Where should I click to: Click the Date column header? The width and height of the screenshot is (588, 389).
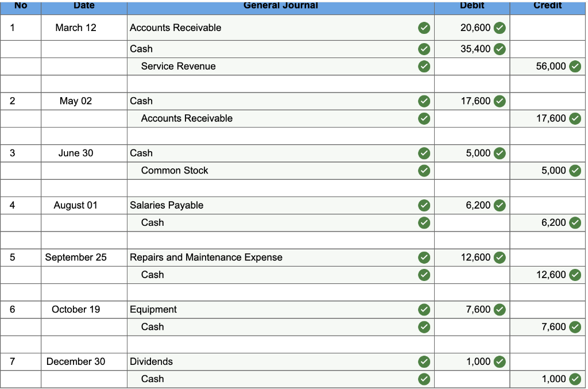[x=84, y=6]
